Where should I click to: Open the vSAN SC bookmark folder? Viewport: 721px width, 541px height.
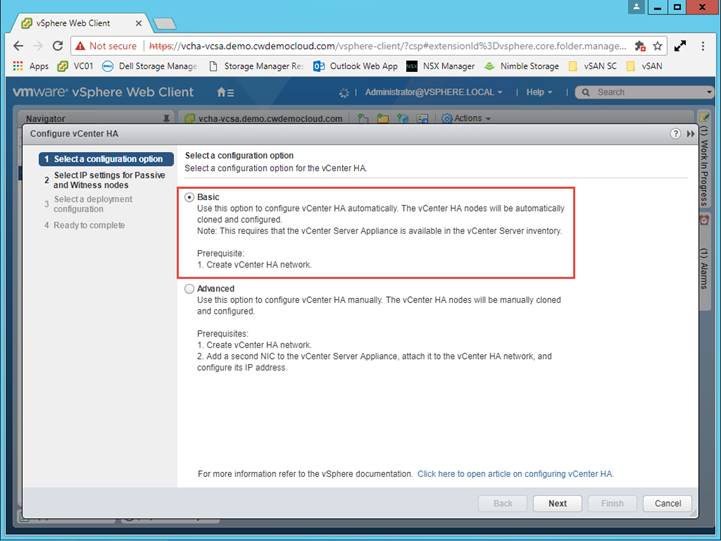click(x=593, y=66)
